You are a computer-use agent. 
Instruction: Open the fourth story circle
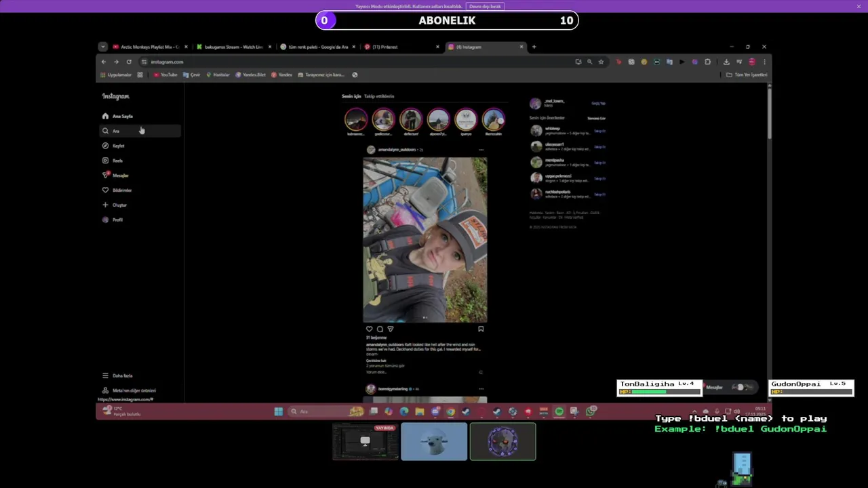point(438,119)
